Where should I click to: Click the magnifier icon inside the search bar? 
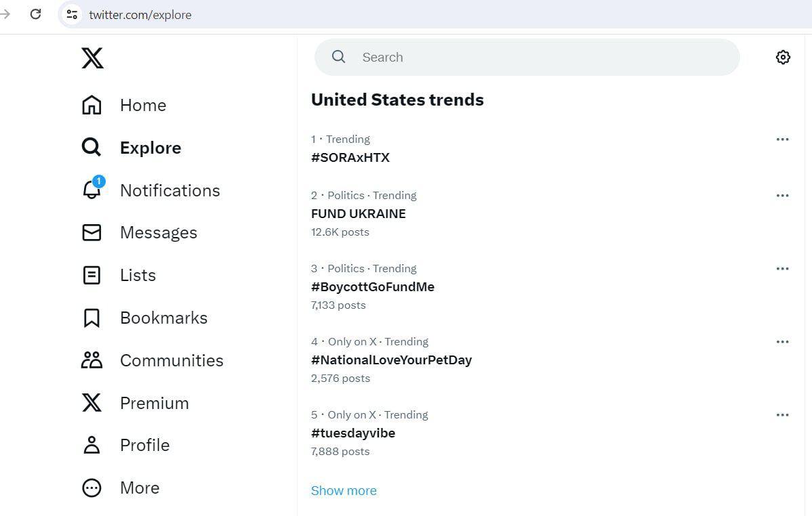pyautogui.click(x=339, y=57)
